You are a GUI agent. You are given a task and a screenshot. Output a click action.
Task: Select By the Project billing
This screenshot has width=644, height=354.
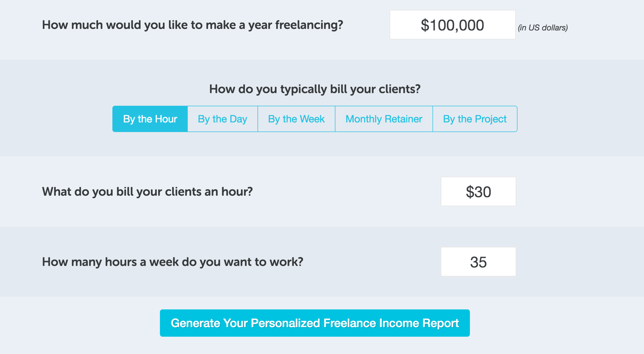tap(475, 119)
